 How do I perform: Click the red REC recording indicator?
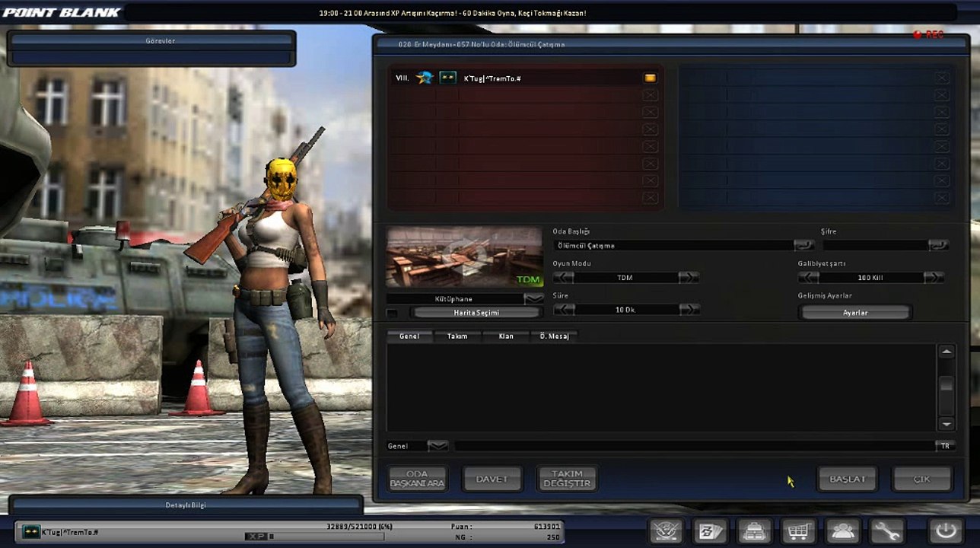coord(928,35)
